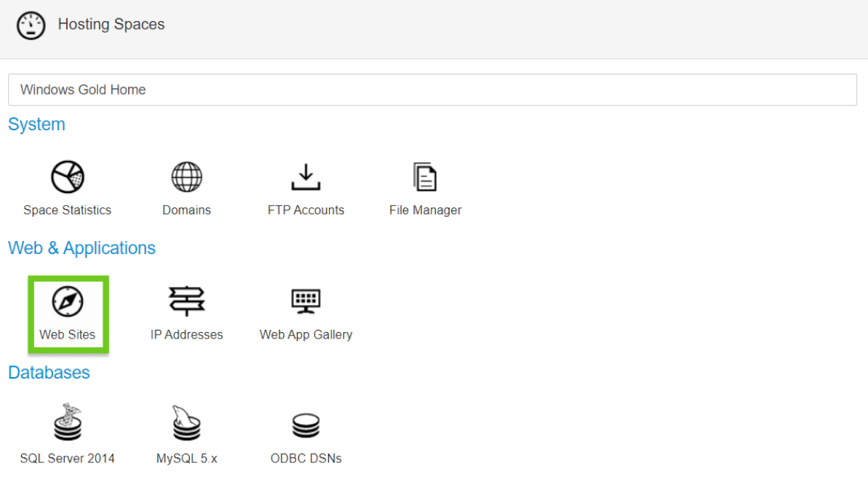
Task: Click the ODBC DSNs stacked disks icon
Action: (x=306, y=425)
